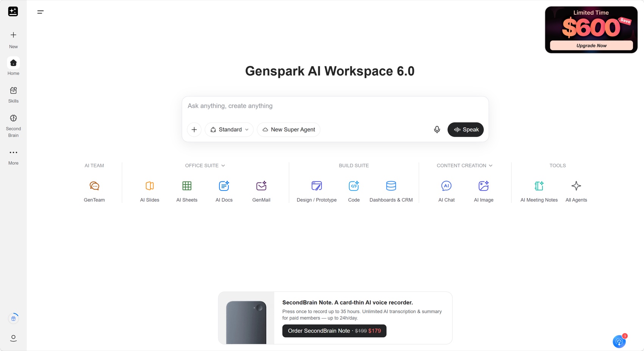
Task: Open AI Image
Action: pyautogui.click(x=484, y=192)
